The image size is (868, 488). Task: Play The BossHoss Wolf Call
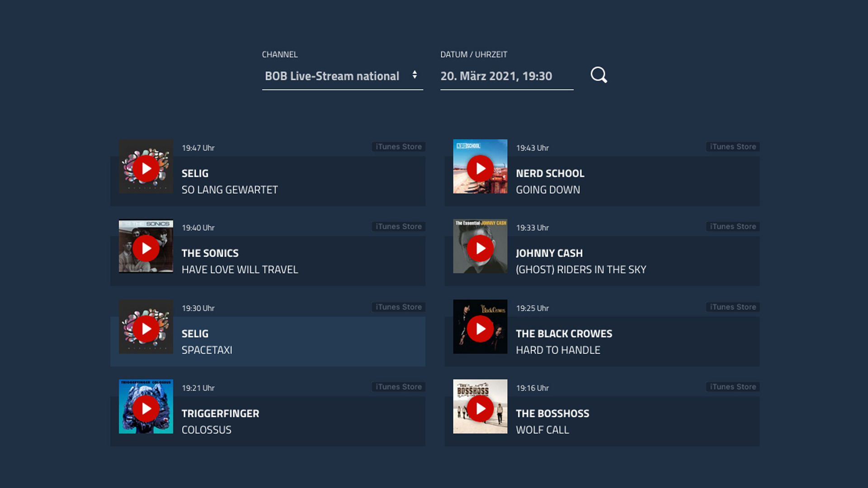pos(480,408)
